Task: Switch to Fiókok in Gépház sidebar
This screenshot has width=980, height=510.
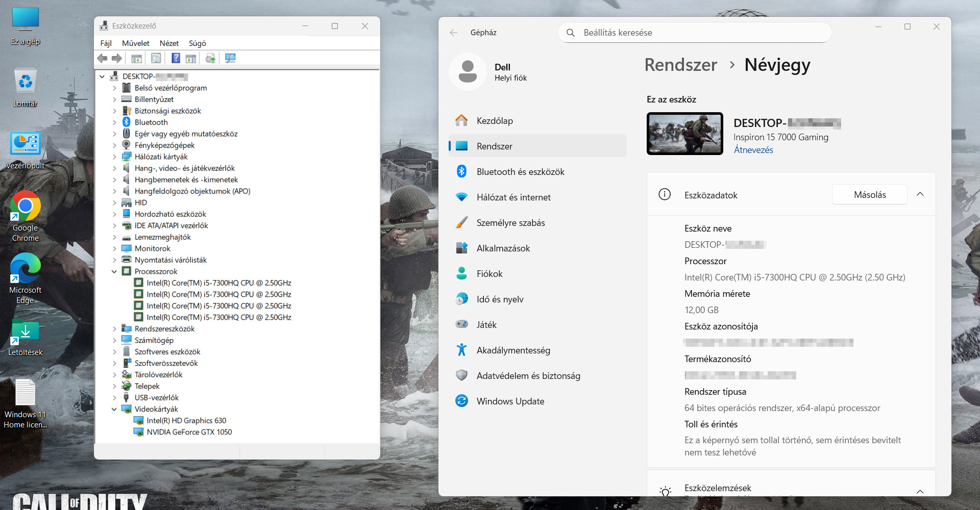Action: [x=537, y=274]
